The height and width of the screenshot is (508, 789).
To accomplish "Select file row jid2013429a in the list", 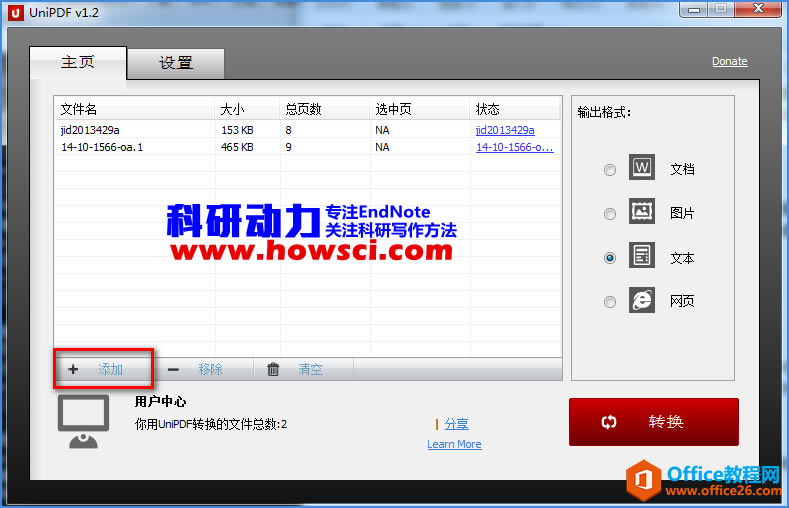I will [307, 130].
